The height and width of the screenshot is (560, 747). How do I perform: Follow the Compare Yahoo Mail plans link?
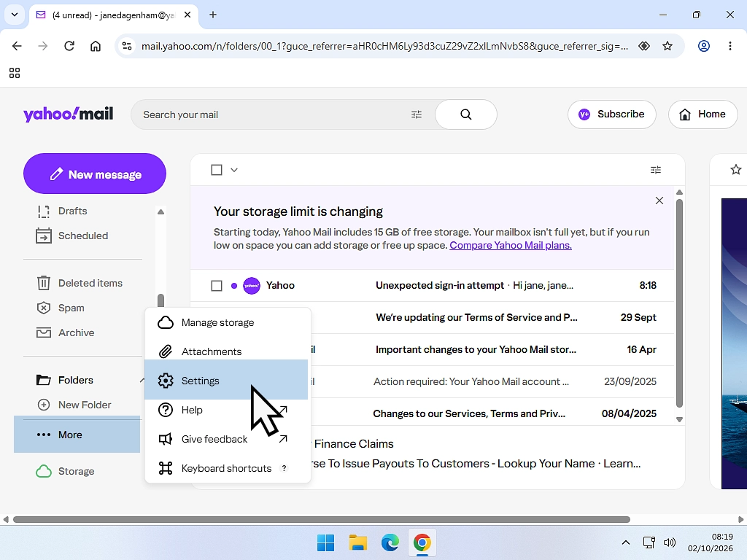(510, 245)
